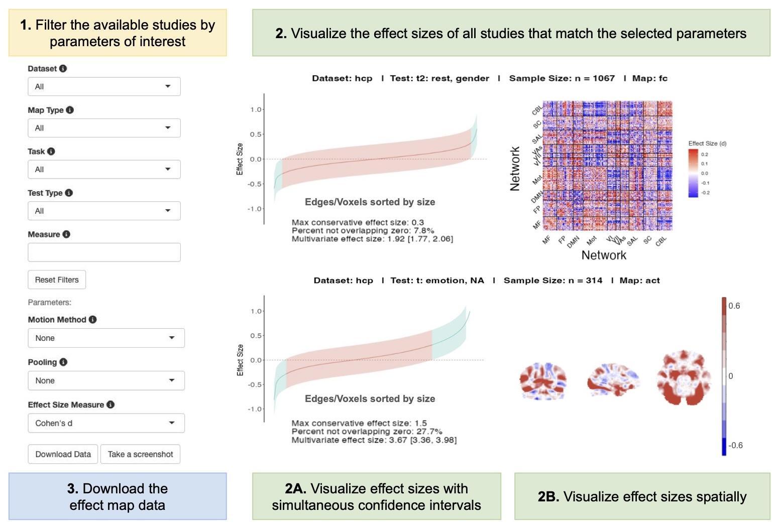
Task: Click the Map Type info icon
Action: pyautogui.click(x=70, y=110)
